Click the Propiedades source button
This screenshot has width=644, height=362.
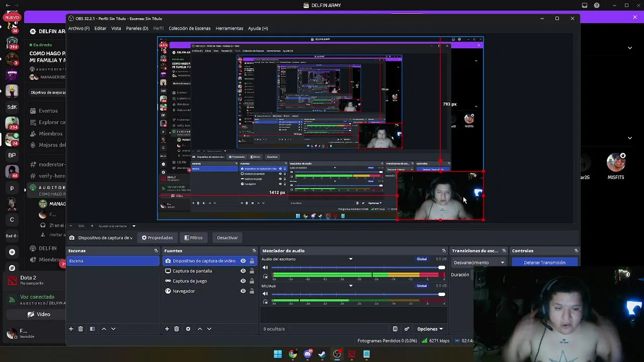pos(157,238)
